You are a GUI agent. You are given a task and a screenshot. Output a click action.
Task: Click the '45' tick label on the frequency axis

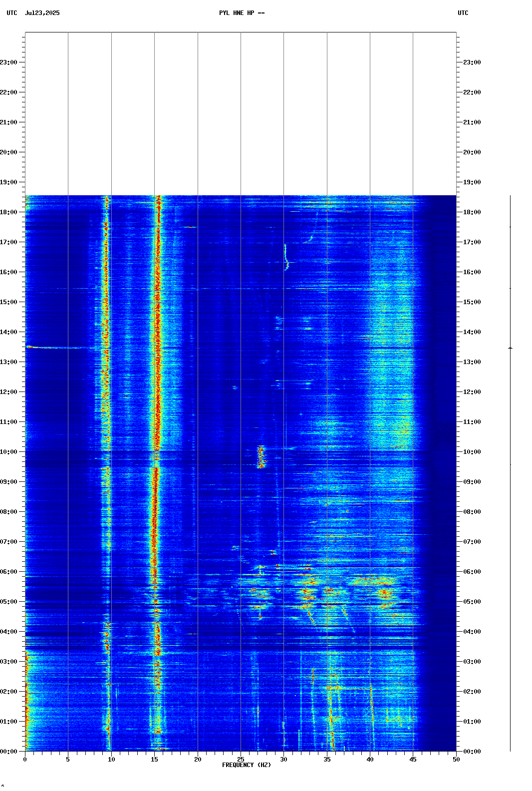413,760
